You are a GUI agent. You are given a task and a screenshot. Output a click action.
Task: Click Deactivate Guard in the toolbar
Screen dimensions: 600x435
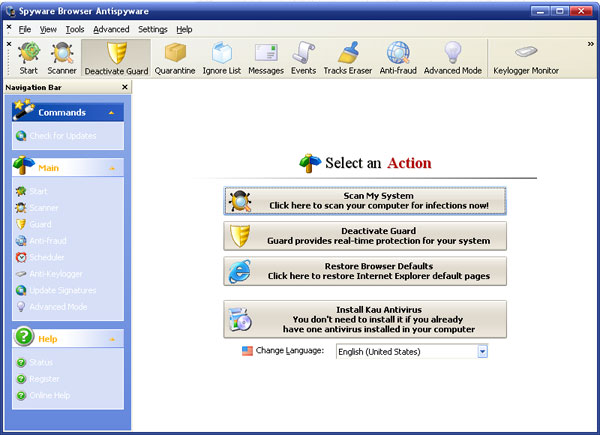click(x=116, y=59)
